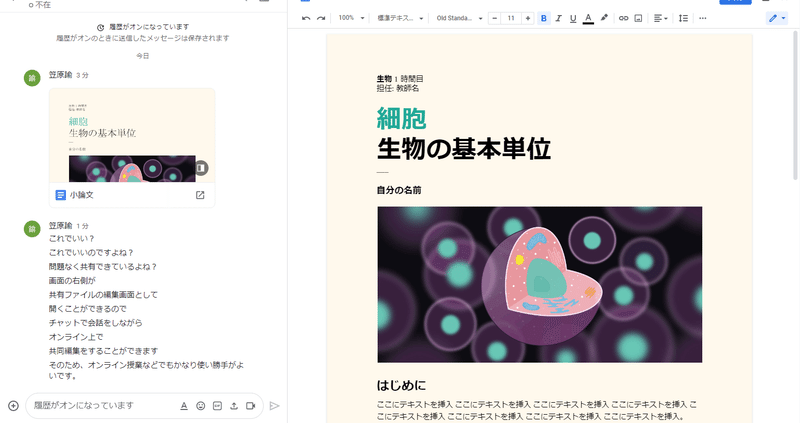
Task: Click the Docs file icon beside 小論文
Action: [61, 195]
